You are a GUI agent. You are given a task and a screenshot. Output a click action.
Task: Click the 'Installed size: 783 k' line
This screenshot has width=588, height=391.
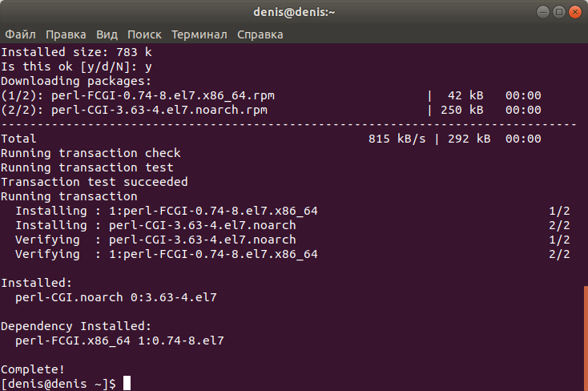(x=76, y=52)
